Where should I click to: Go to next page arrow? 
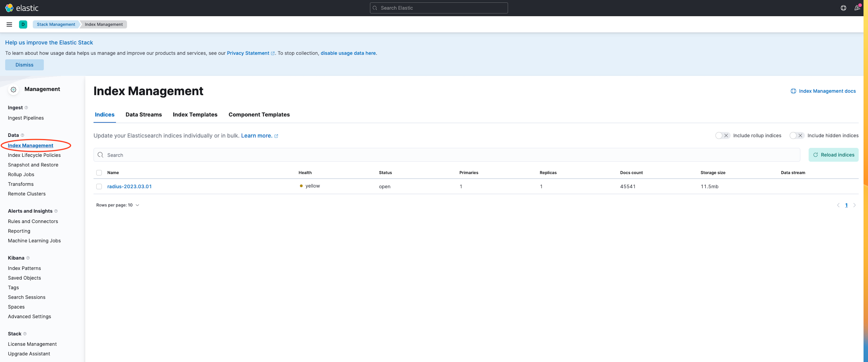pyautogui.click(x=854, y=205)
